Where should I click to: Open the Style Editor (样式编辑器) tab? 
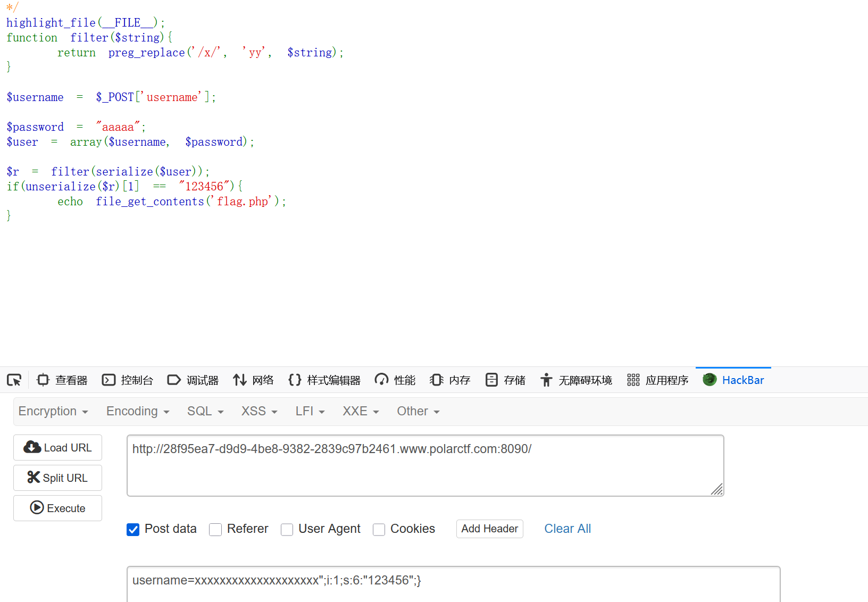324,380
